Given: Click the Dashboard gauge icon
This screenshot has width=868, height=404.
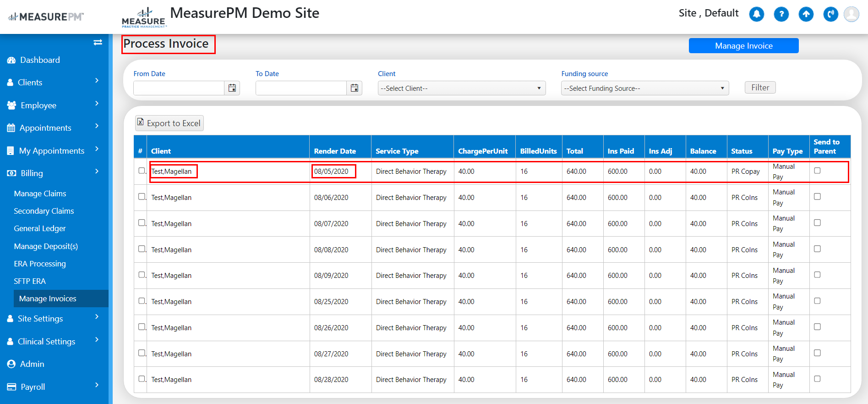Looking at the screenshot, I should click(11, 60).
